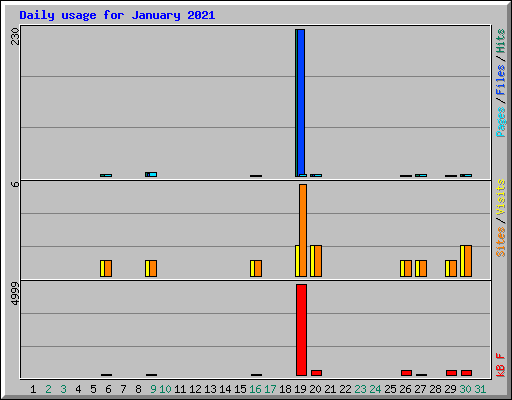Image resolution: width=512 pixels, height=400 pixels.
Task: Click green day label '30' on the axis
Action: [x=465, y=389]
